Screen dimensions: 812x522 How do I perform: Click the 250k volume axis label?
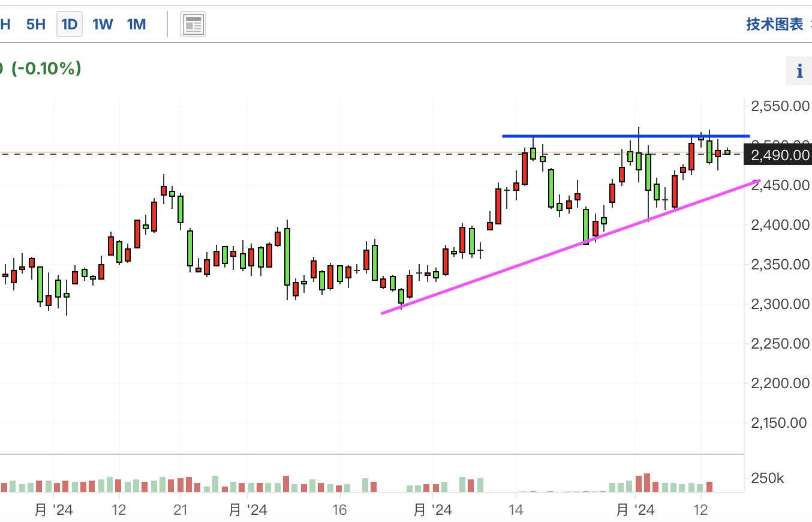(x=767, y=479)
